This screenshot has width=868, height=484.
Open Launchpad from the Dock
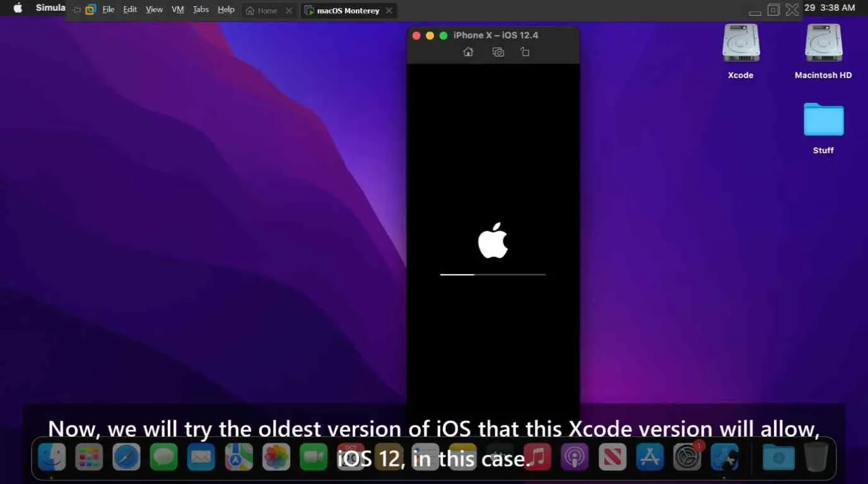(89, 458)
